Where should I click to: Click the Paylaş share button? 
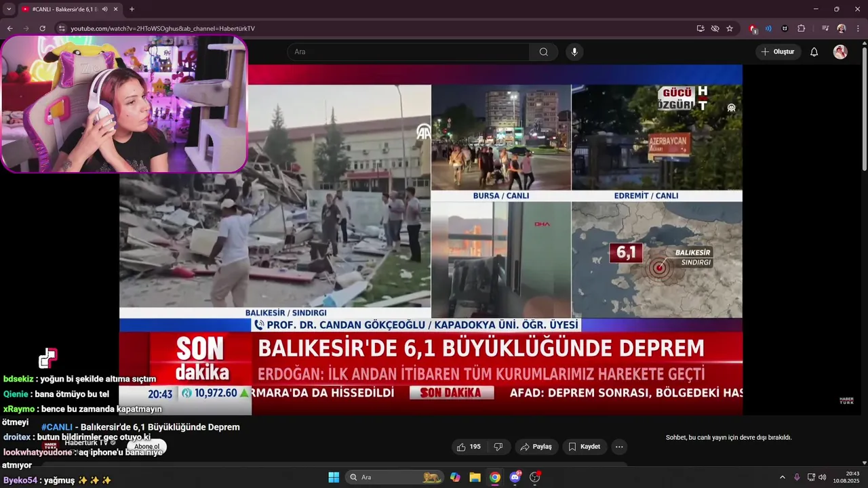pos(536,447)
